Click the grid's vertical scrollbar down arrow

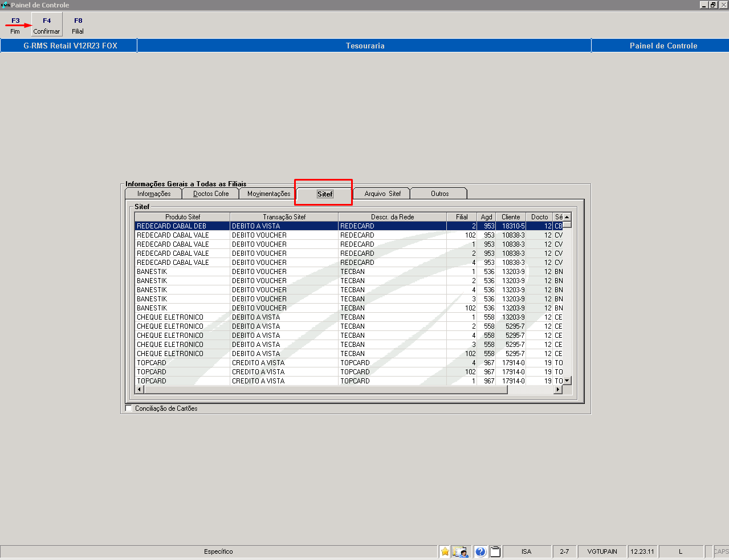pos(567,381)
